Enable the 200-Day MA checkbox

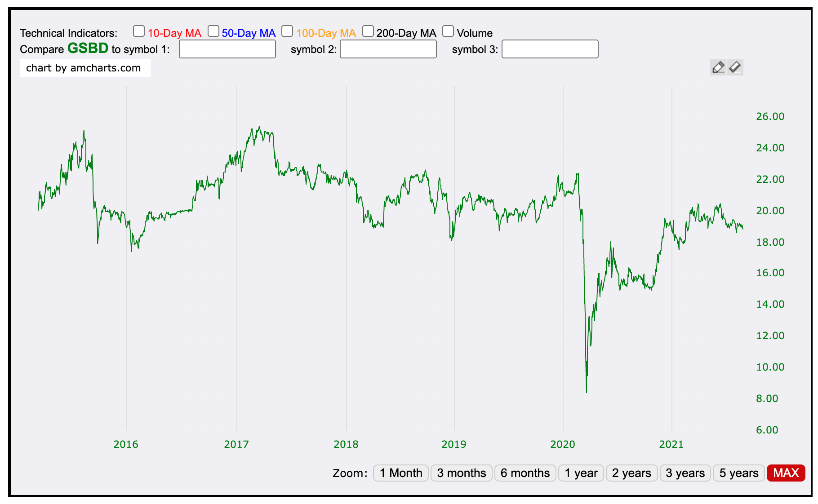(368, 31)
